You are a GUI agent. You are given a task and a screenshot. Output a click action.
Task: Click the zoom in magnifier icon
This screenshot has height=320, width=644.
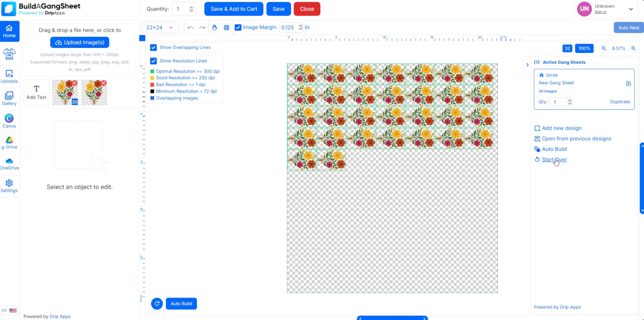(x=633, y=48)
